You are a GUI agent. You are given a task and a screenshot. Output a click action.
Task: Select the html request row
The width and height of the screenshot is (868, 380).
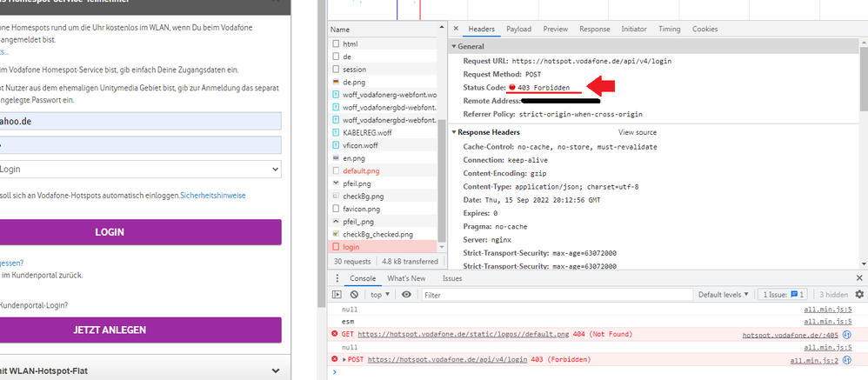[383, 43]
